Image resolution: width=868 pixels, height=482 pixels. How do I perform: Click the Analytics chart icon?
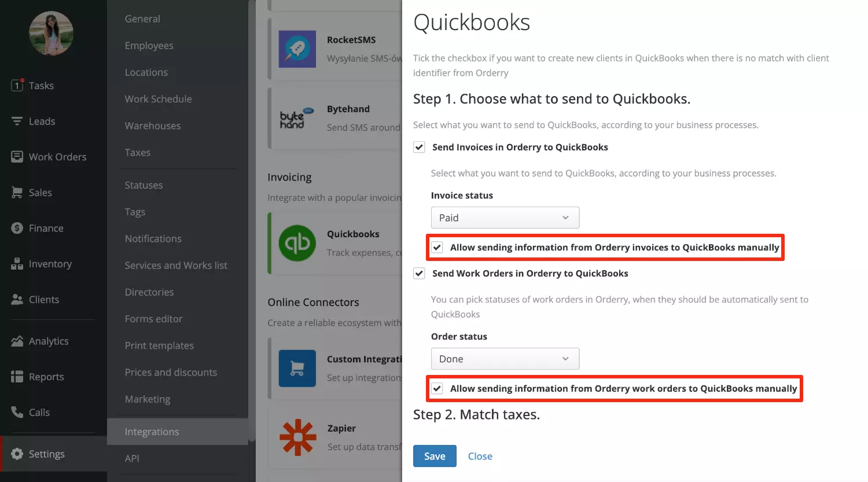(x=17, y=341)
